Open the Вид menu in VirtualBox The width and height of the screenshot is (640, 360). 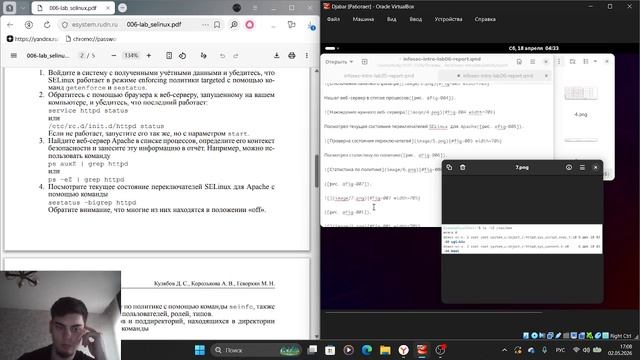[x=391, y=19]
